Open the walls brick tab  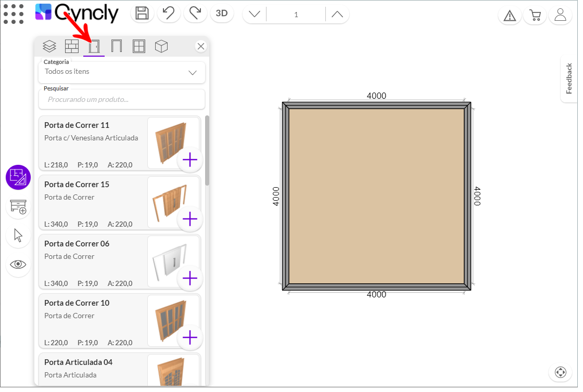click(x=72, y=46)
